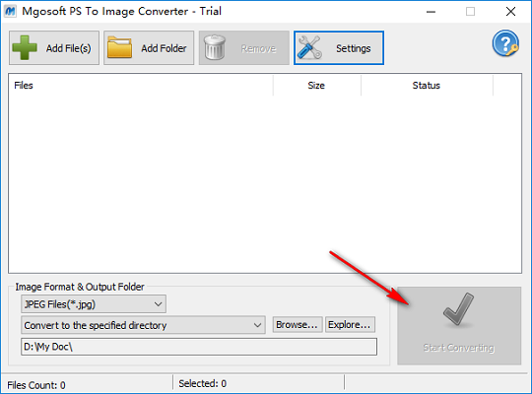Click the Status column header
Screen dimensions: 532x394
tap(427, 86)
